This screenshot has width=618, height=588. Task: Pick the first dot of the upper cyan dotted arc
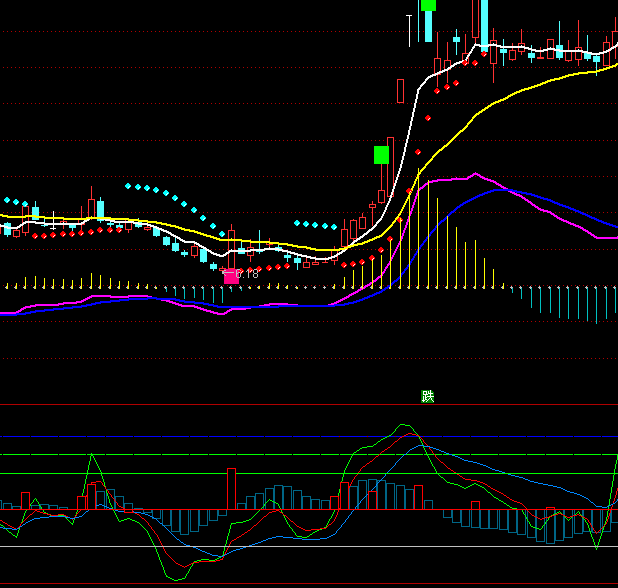[x=127, y=186]
